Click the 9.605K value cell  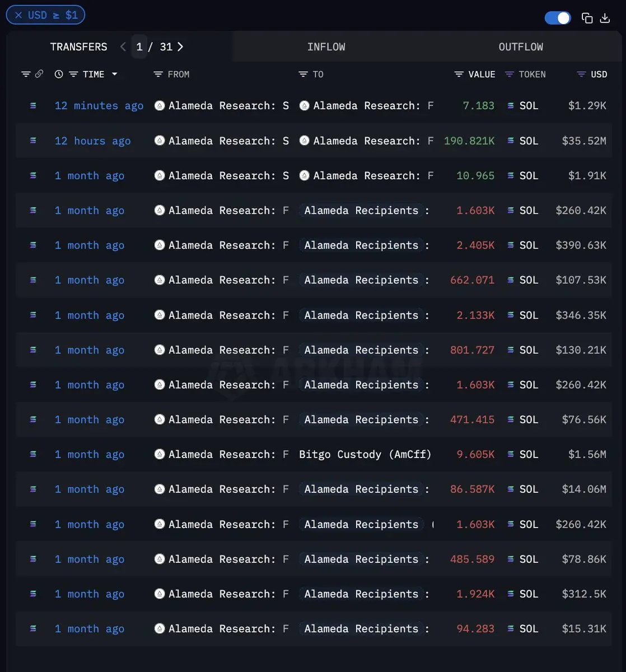476,454
